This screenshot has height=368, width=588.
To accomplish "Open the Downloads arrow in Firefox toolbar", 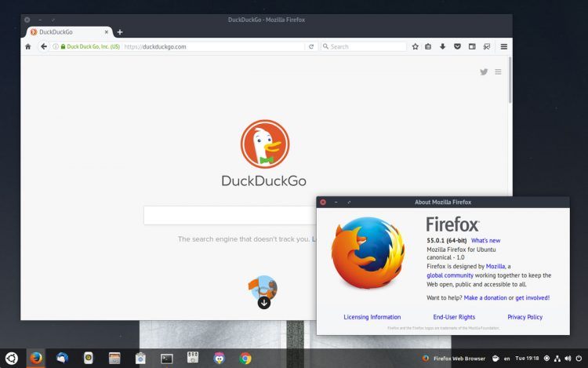I will 442,46.
